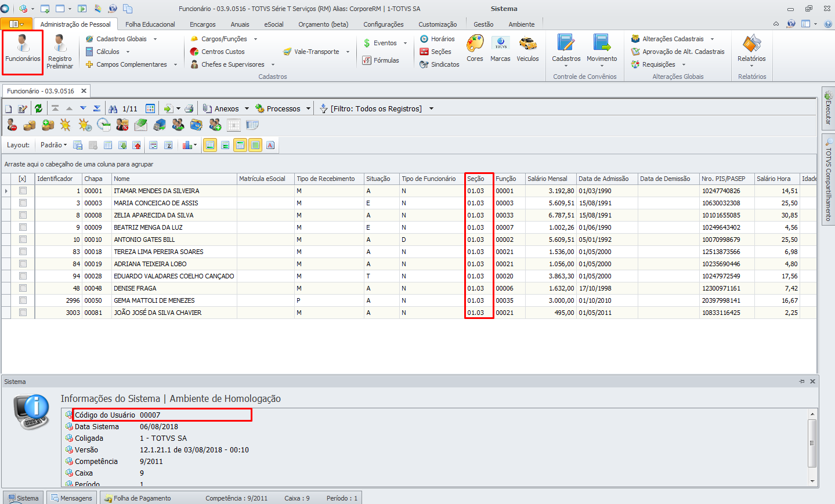The width and height of the screenshot is (835, 504).
Task: Tick the checkbox for ANTONIO GATES BILL
Action: [23, 240]
